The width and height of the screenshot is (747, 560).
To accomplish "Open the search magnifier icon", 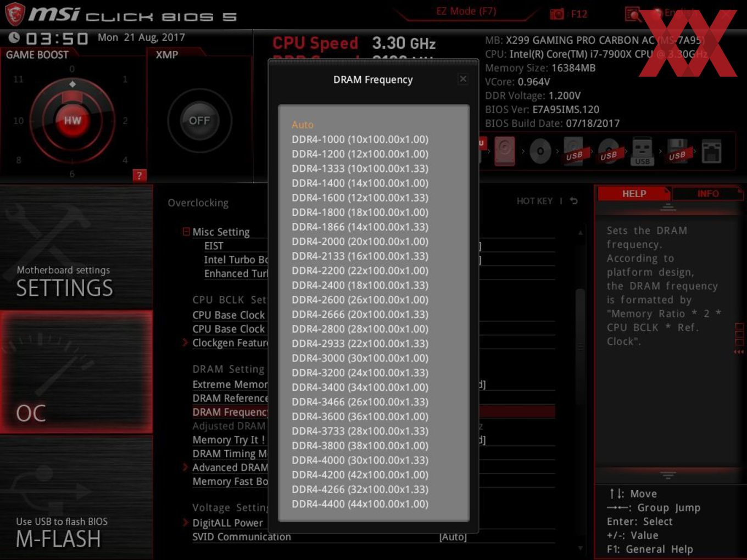I will pos(633,14).
